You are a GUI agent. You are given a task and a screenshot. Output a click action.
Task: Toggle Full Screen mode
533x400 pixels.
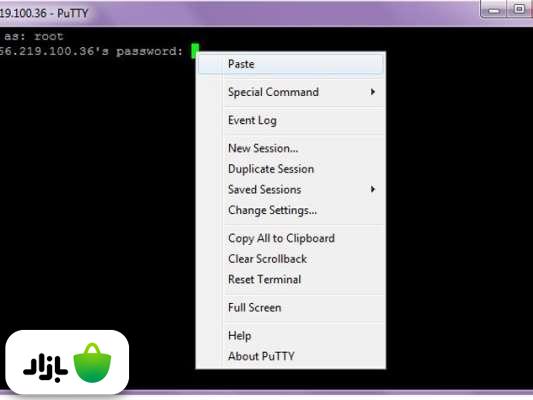click(x=291, y=308)
